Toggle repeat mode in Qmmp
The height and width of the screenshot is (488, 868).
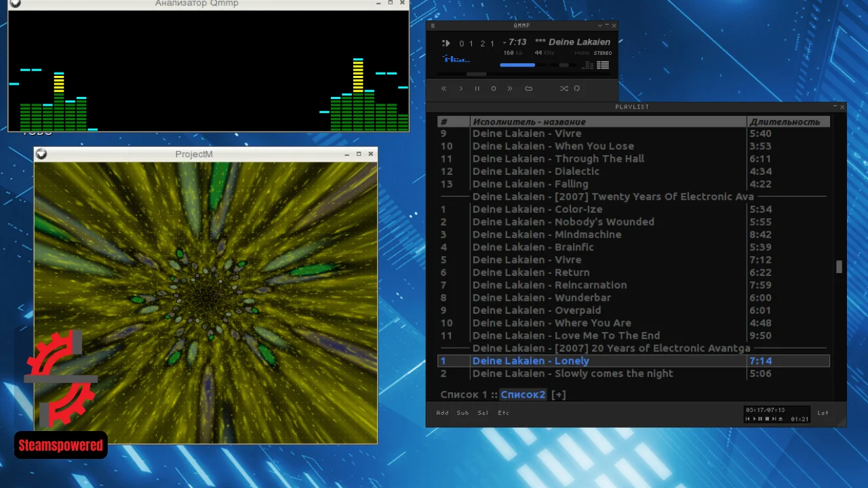coord(577,88)
